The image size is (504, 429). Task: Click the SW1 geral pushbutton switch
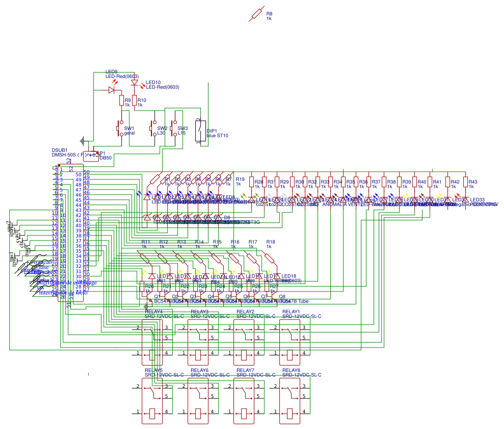click(x=120, y=128)
